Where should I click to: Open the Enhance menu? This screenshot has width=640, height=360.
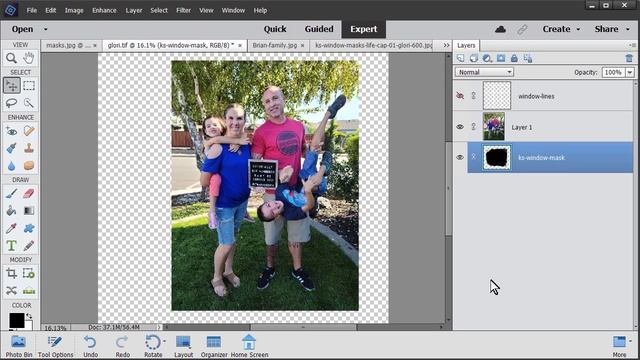(x=104, y=11)
